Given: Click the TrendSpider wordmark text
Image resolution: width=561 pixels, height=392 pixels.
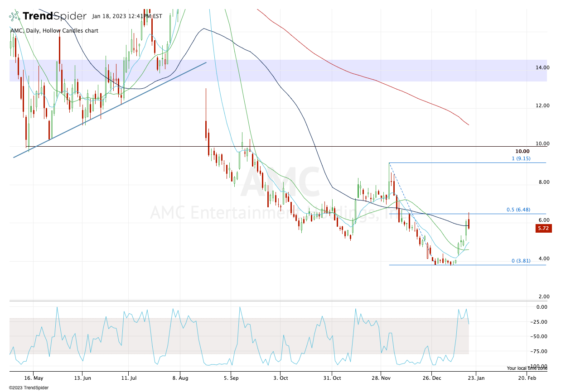Looking at the screenshot, I should 54,16.
